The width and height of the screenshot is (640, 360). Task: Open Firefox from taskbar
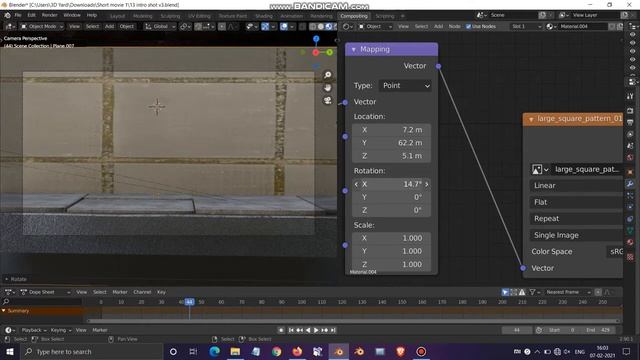(297, 351)
